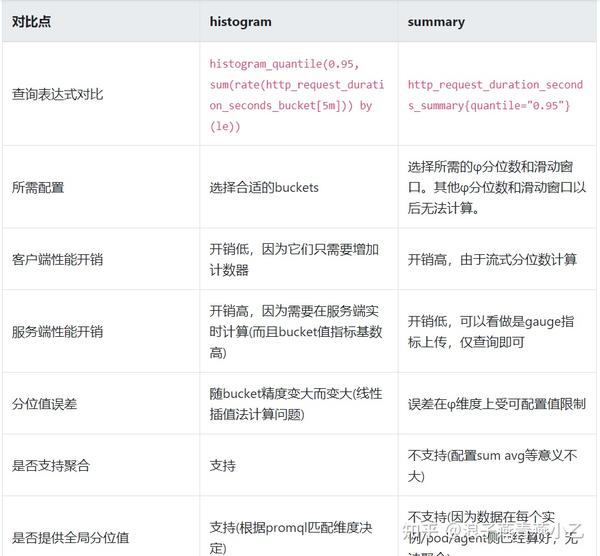Select the 是否支持聚合 row label
The image size is (600, 556).
tap(49, 466)
